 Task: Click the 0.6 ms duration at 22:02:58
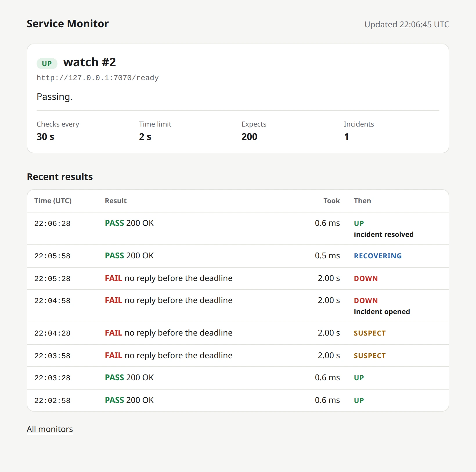pos(327,400)
